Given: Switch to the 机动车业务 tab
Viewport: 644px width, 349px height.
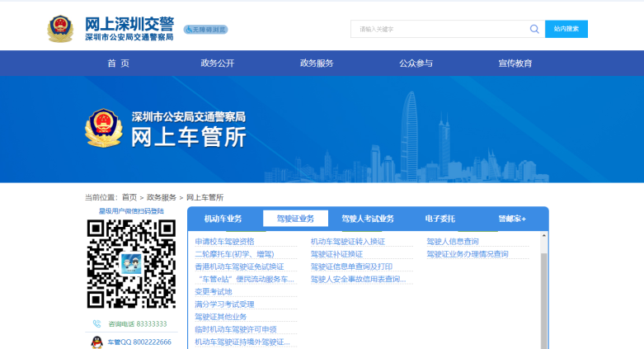Looking at the screenshot, I should click(223, 219).
